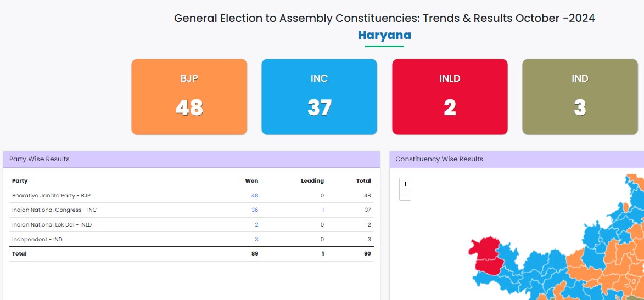The height and width of the screenshot is (300, 644).
Task: Open INLD won count link 2
Action: point(256,224)
